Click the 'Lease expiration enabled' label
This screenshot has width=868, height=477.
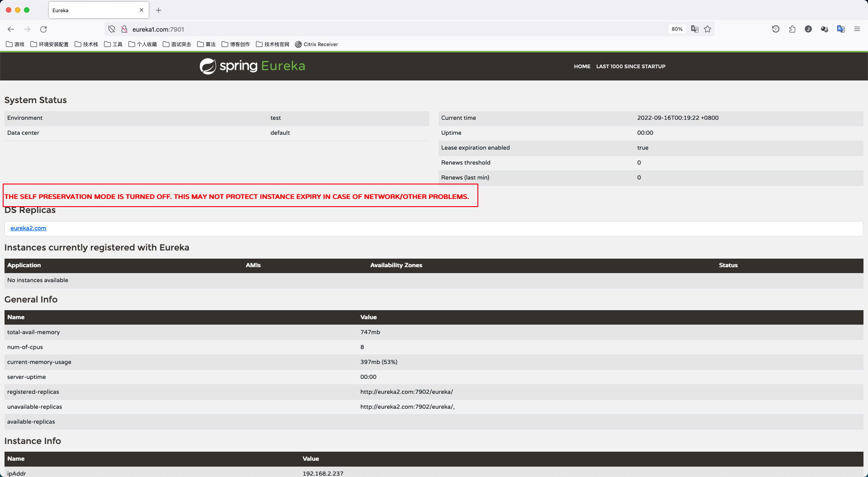(x=475, y=148)
